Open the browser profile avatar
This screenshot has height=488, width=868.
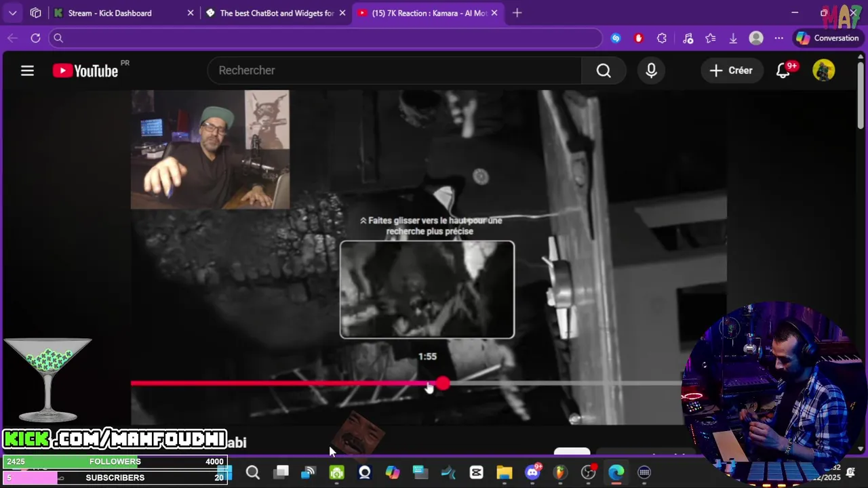pyautogui.click(x=756, y=38)
